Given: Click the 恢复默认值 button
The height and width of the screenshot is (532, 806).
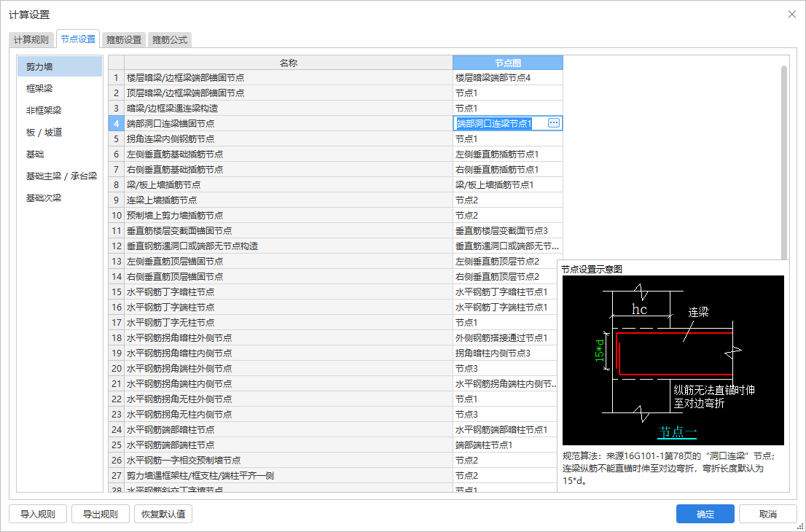Looking at the screenshot, I should (x=163, y=514).
